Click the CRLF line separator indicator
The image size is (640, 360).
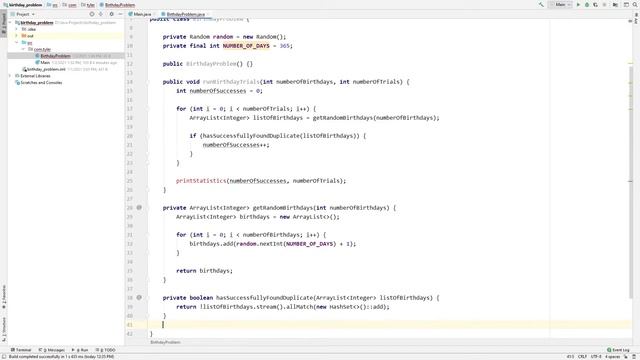(x=582, y=357)
